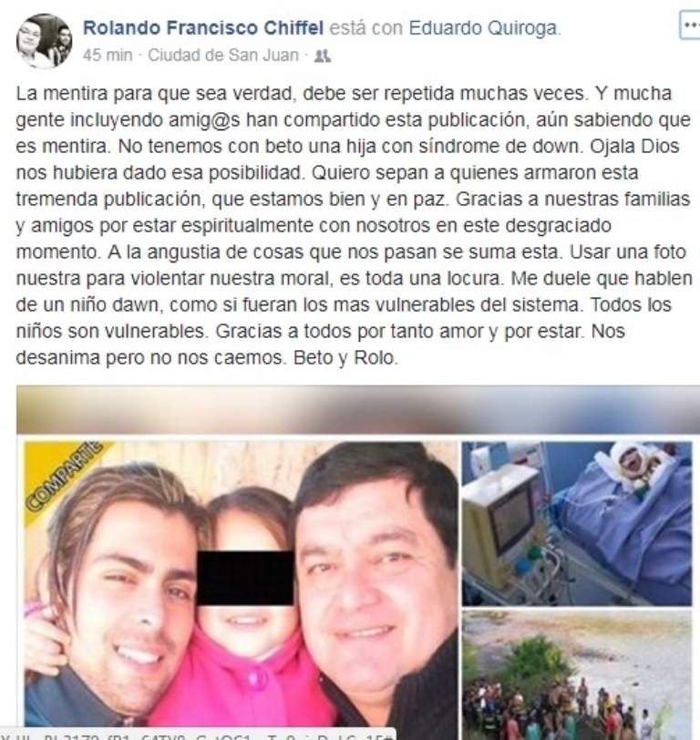700x740 pixels.
Task: Click the 'Beto y Rolo' signature text
Action: [345, 358]
